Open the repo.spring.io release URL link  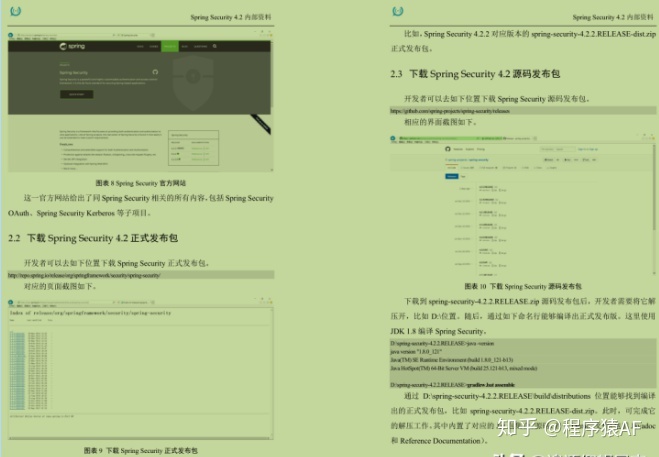click(84, 275)
